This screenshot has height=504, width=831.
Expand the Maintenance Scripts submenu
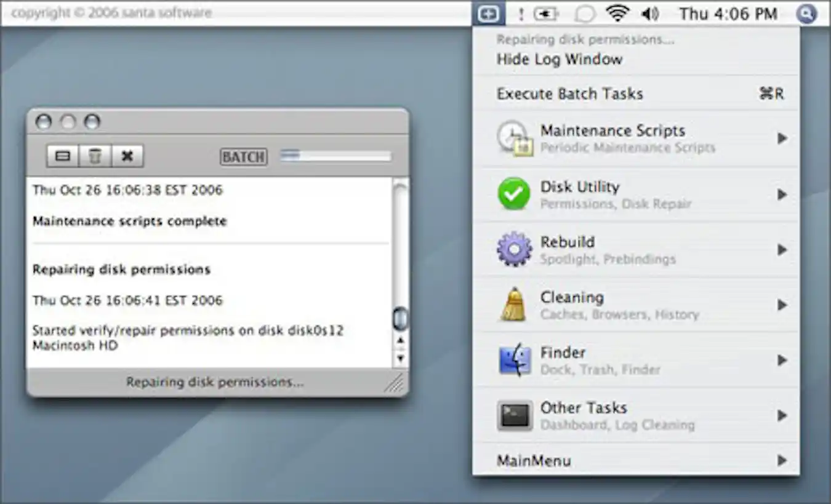782,138
